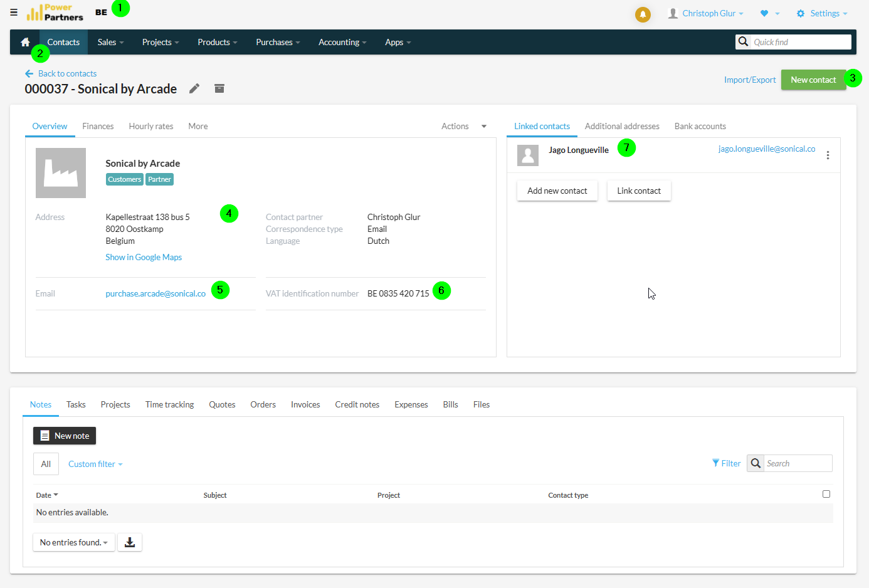Expand the Projects menu
This screenshot has height=588, width=869.
click(161, 42)
